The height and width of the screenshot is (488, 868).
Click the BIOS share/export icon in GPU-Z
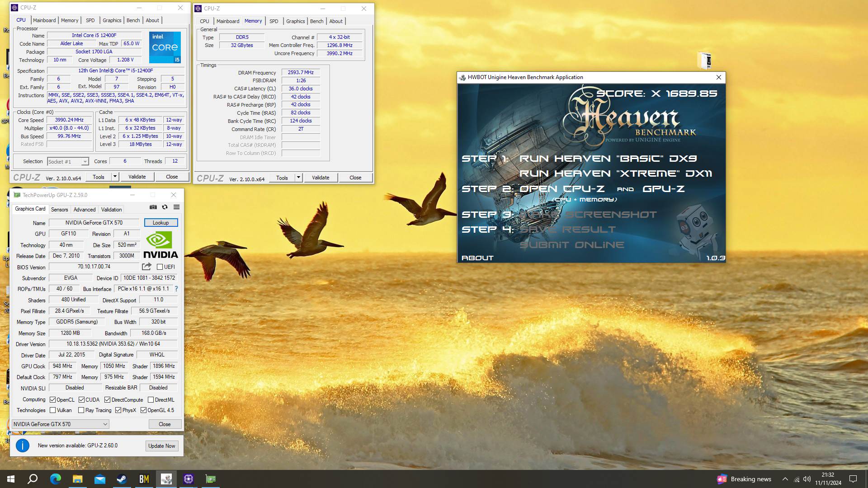point(146,267)
